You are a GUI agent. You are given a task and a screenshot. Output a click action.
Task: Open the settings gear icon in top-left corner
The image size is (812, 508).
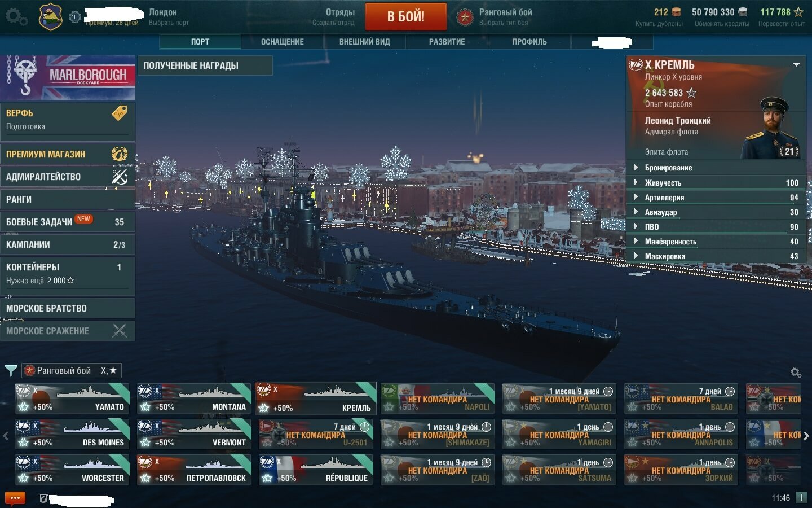click(16, 16)
